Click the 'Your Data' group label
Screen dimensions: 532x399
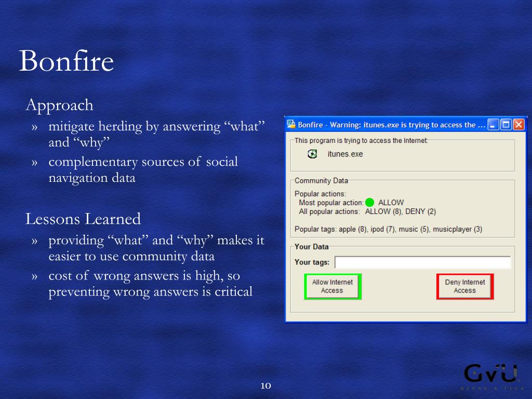click(312, 247)
